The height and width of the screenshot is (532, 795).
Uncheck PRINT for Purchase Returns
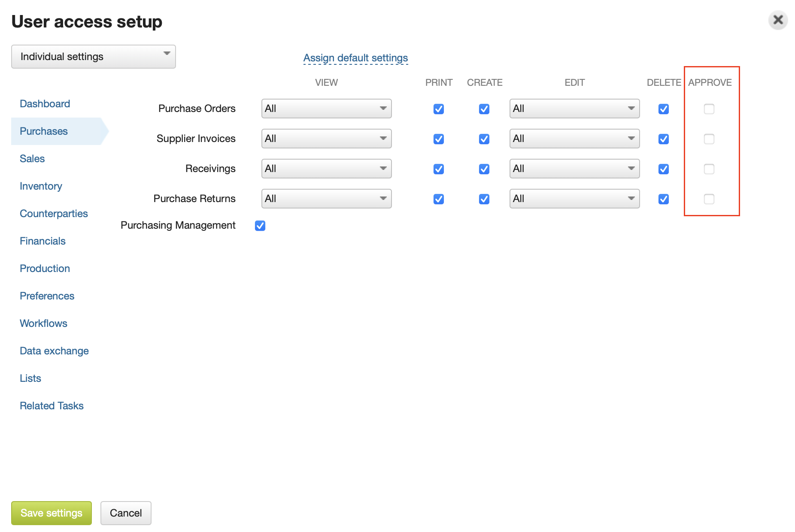click(439, 199)
